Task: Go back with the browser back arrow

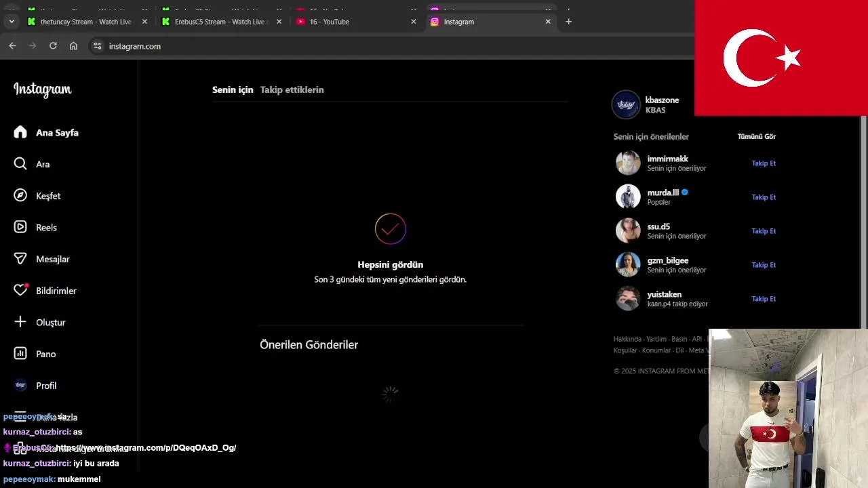Action: (12, 46)
